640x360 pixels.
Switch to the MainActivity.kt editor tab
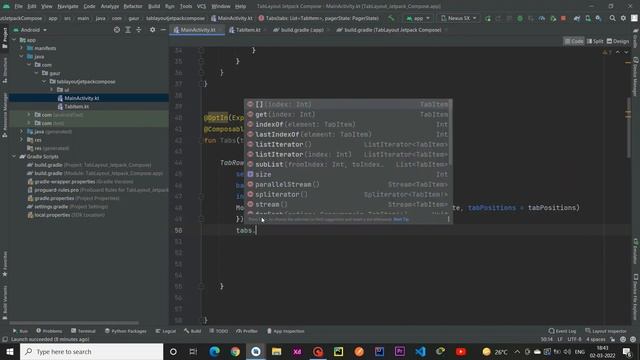pyautogui.click(x=197, y=30)
